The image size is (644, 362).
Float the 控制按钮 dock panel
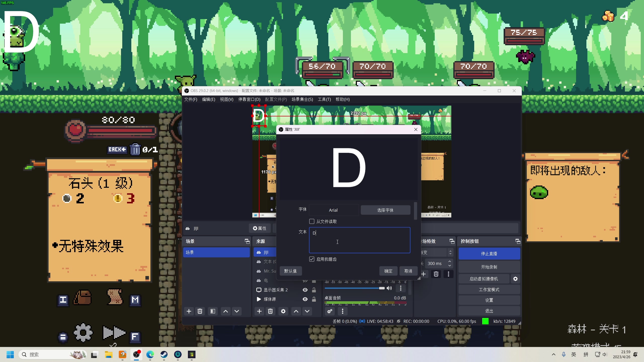click(518, 241)
